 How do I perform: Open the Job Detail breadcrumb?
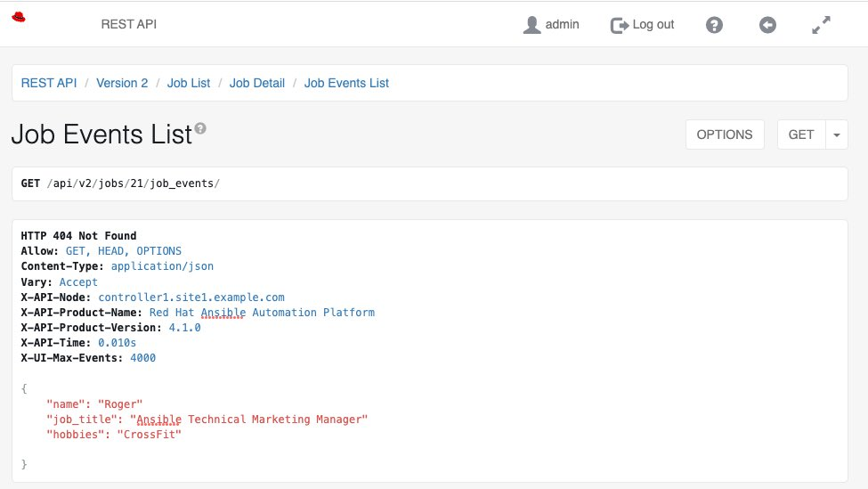pos(257,83)
